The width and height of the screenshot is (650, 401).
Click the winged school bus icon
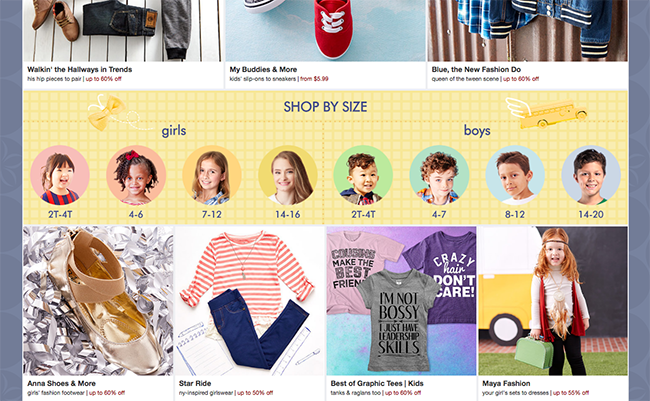(546, 113)
